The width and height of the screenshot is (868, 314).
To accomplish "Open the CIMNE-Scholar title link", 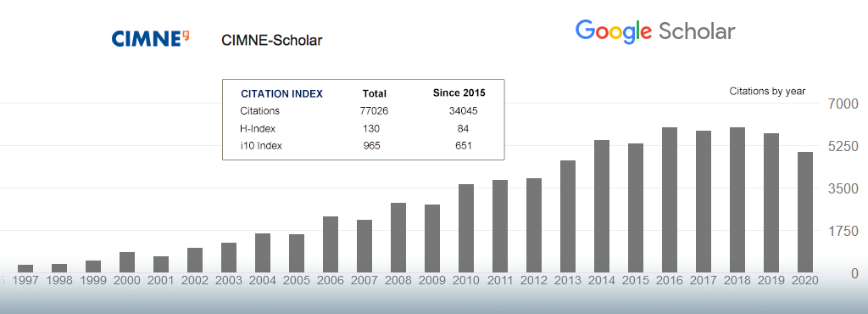I will pyautogui.click(x=271, y=41).
